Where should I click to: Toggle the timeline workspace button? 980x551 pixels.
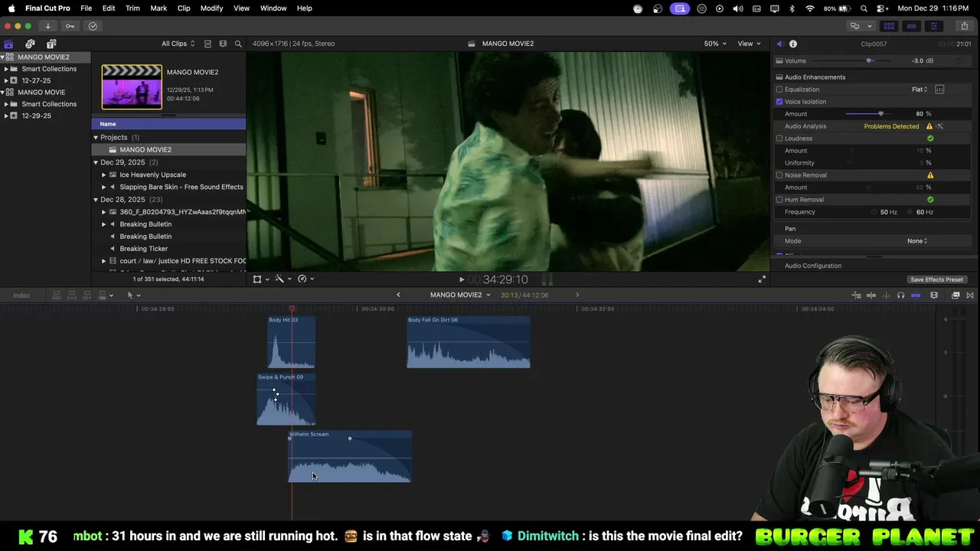tap(911, 26)
